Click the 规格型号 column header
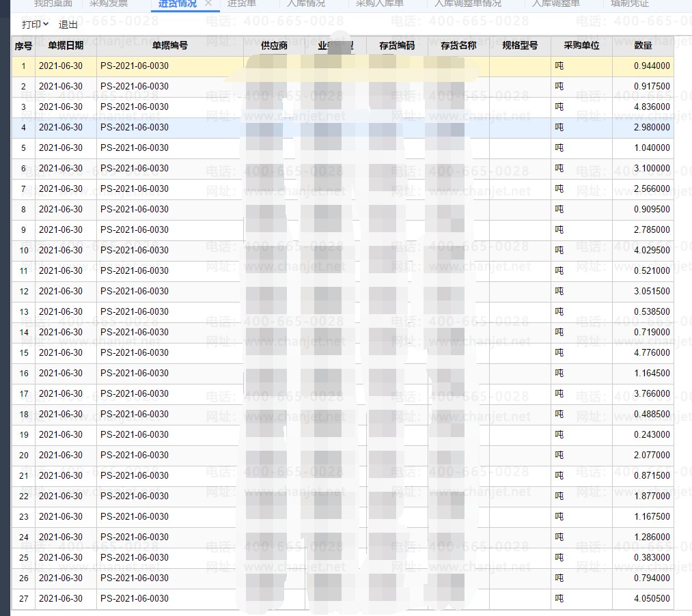Viewport: 692px width, 616px height. point(520,46)
